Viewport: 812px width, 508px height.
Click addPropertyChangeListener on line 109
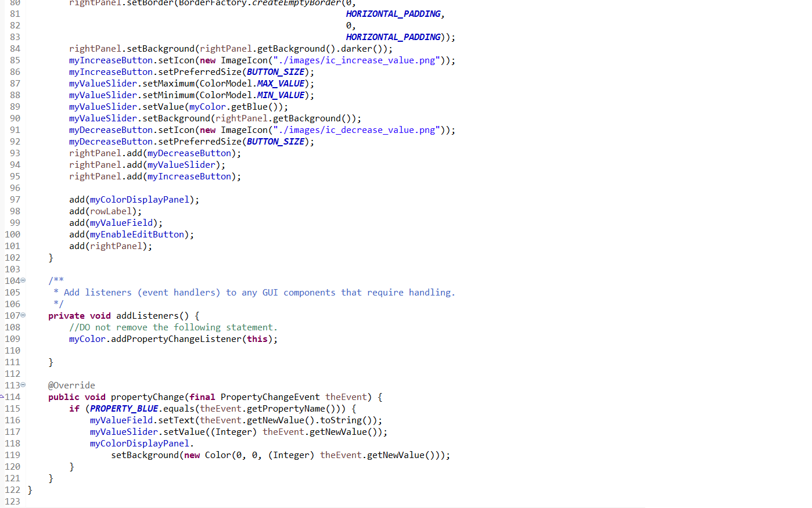click(x=176, y=339)
